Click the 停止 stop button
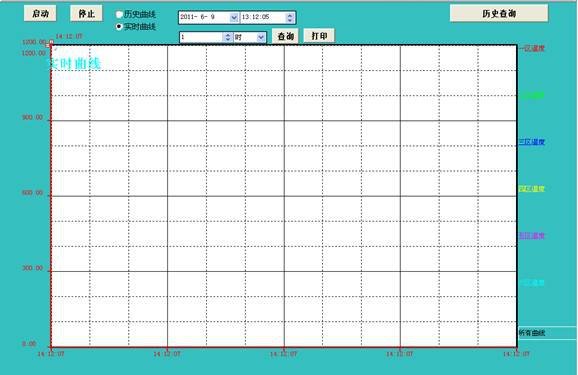 pyautogui.click(x=86, y=14)
